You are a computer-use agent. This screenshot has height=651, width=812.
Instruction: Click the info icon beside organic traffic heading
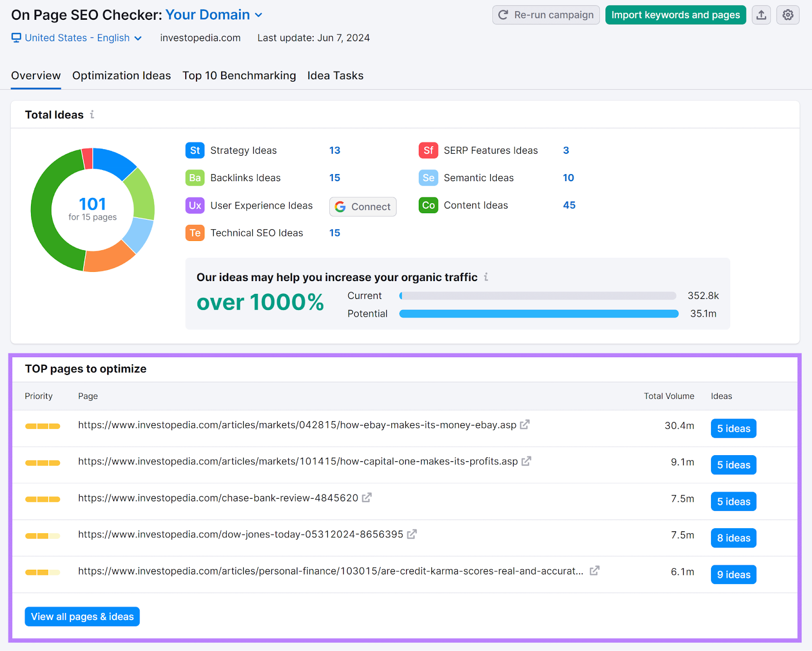tap(486, 277)
